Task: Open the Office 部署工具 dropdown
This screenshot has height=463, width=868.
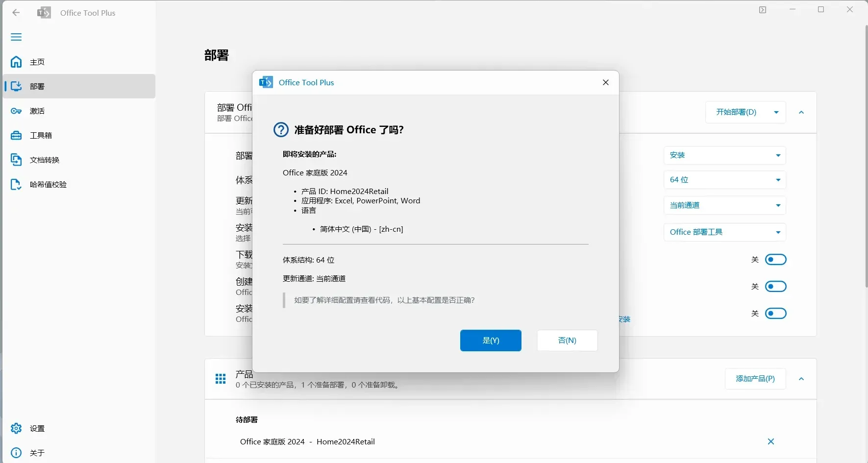Action: point(725,232)
